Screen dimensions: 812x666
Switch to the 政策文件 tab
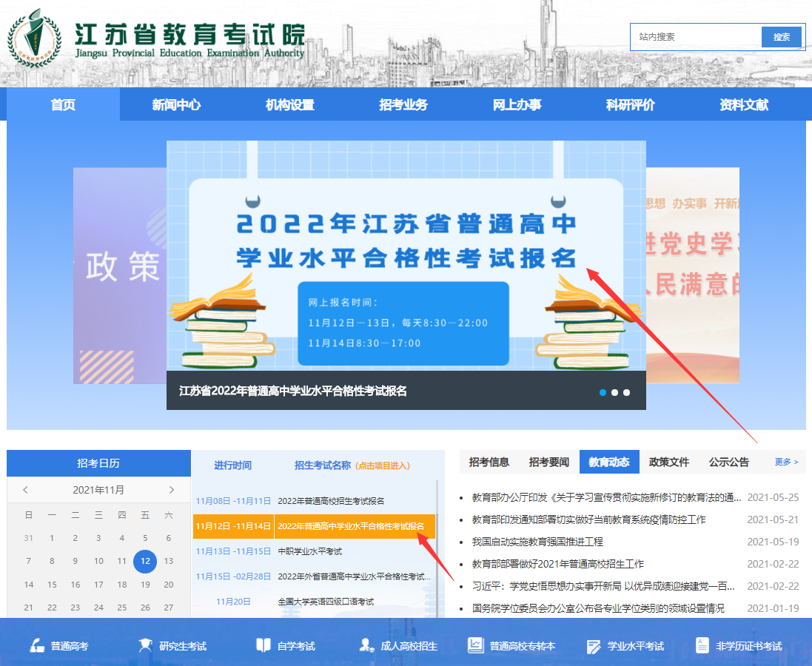coord(668,462)
